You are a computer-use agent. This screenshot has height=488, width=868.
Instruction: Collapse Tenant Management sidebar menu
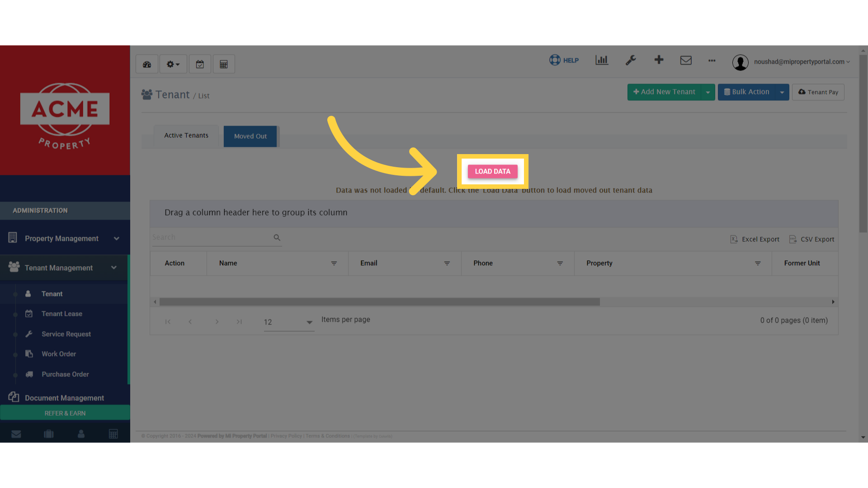click(64, 268)
